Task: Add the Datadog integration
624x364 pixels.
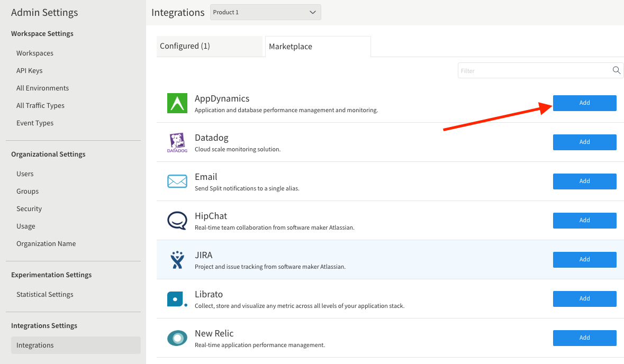Action: (584, 142)
